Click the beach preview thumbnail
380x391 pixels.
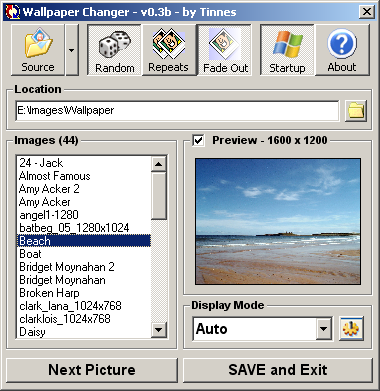(x=278, y=221)
